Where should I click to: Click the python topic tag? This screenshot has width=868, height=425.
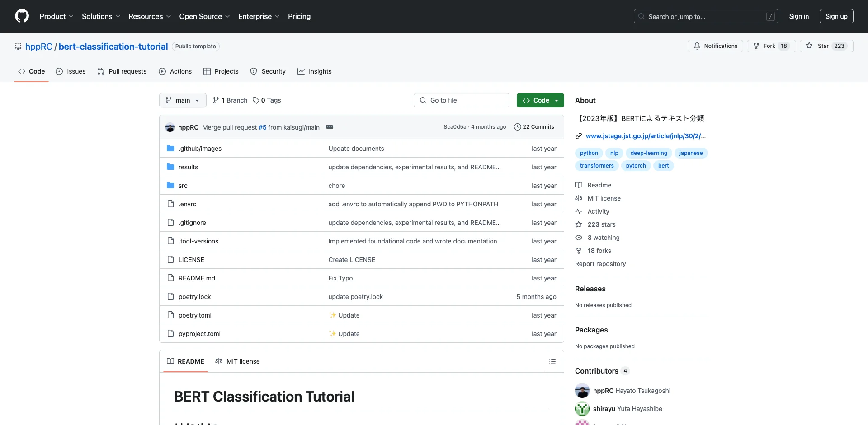589,153
